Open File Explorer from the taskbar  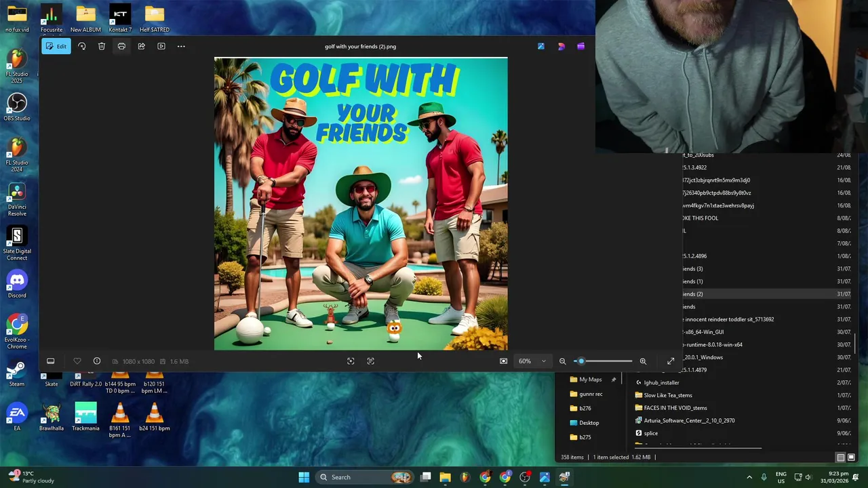pos(445,477)
